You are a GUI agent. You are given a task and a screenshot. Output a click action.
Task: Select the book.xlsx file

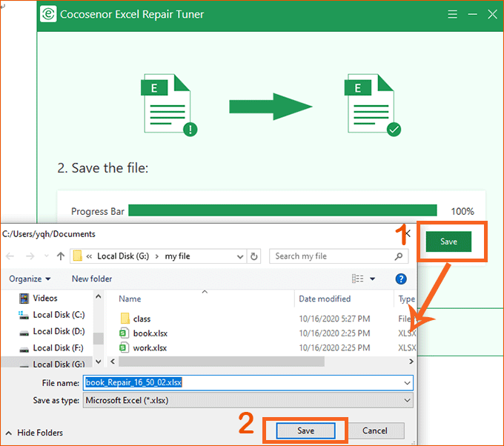(150, 333)
